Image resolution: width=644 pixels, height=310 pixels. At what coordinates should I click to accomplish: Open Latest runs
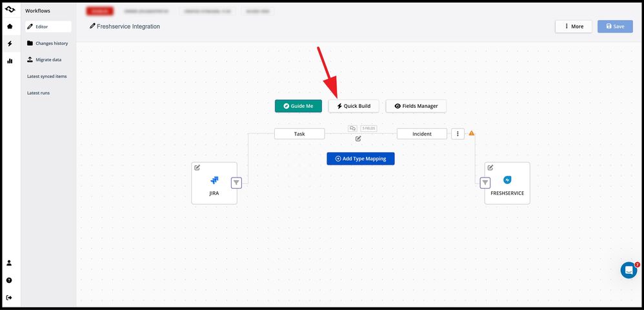38,93
